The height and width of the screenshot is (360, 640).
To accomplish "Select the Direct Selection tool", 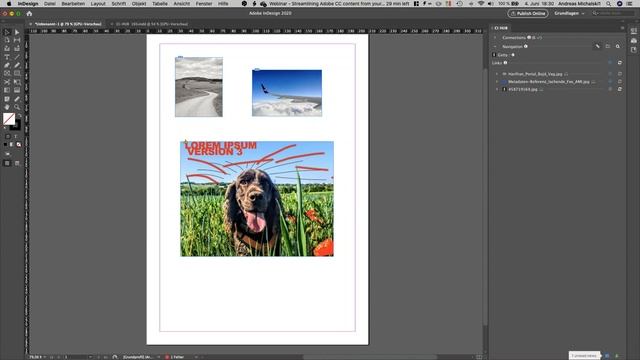I will (x=17, y=32).
